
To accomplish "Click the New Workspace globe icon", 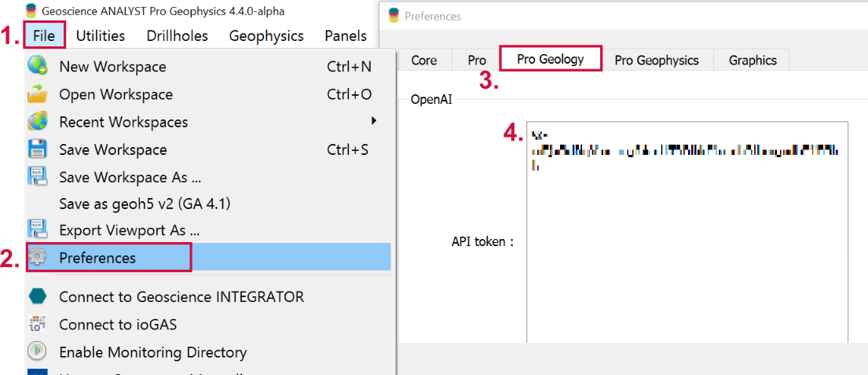I will (38, 66).
